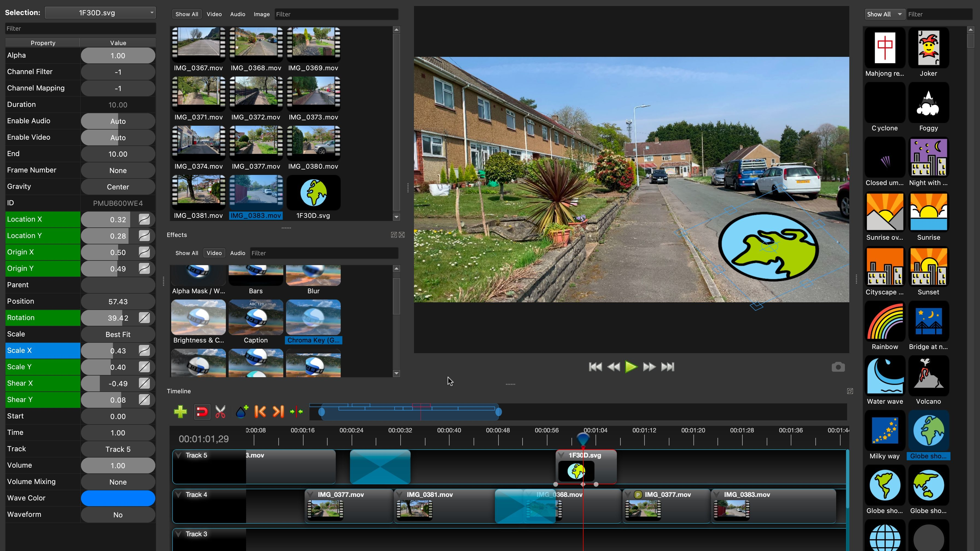Open the Track 4 header arrow menu
980x551 pixels.
coord(179,494)
